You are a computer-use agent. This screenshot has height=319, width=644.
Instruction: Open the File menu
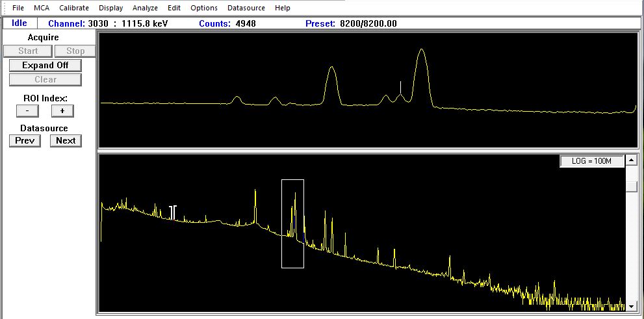pyautogui.click(x=18, y=8)
